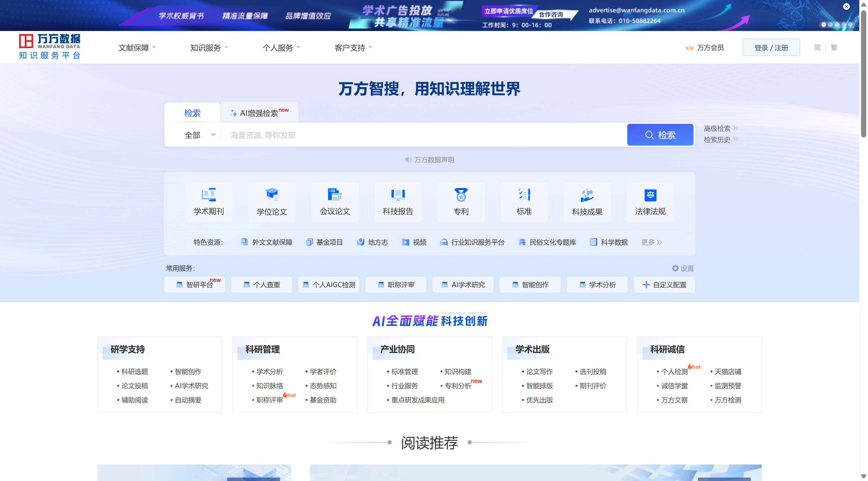Open 专利分析 under 产业协同
868x481 pixels.
[x=458, y=385]
